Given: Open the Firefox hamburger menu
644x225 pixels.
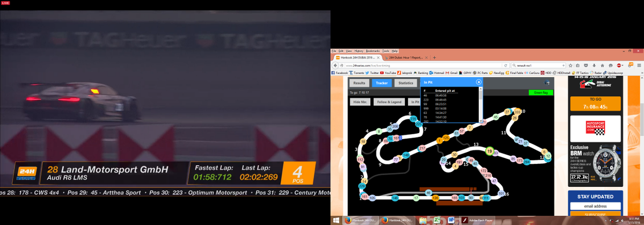Looking at the screenshot, I should click(639, 66).
